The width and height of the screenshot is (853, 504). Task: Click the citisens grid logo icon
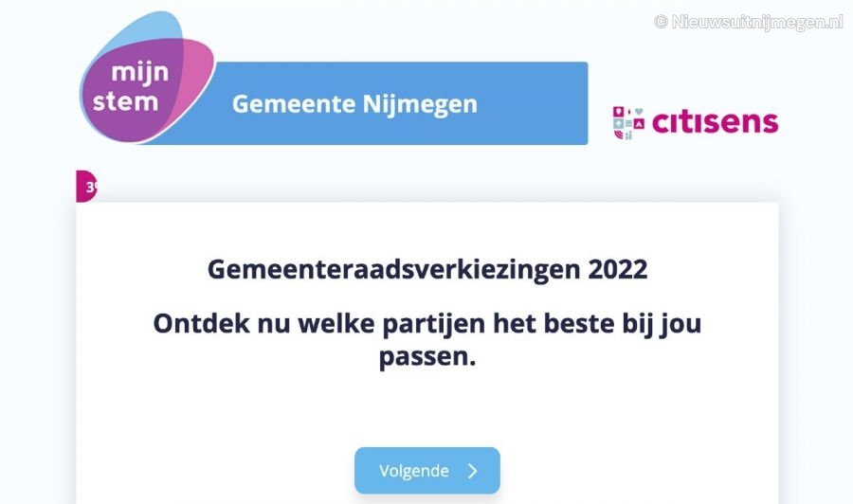628,123
